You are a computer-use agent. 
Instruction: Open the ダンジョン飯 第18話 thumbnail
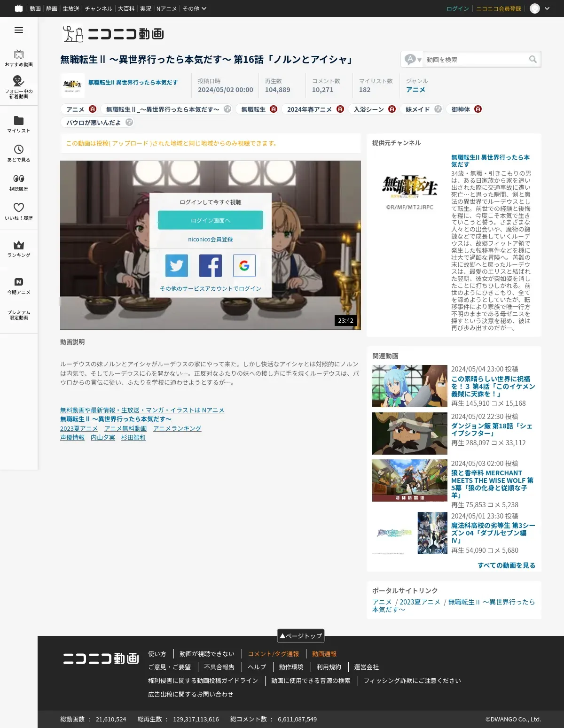point(410,434)
